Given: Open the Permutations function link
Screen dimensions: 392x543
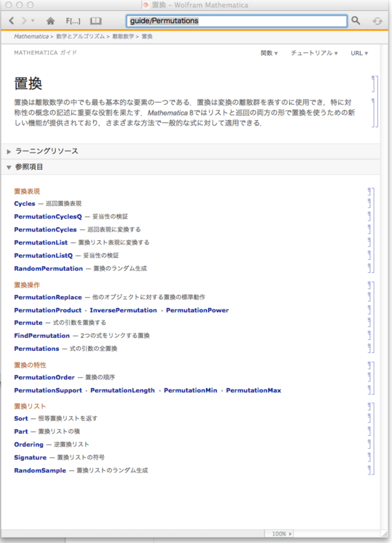Looking at the screenshot, I should (37, 349).
